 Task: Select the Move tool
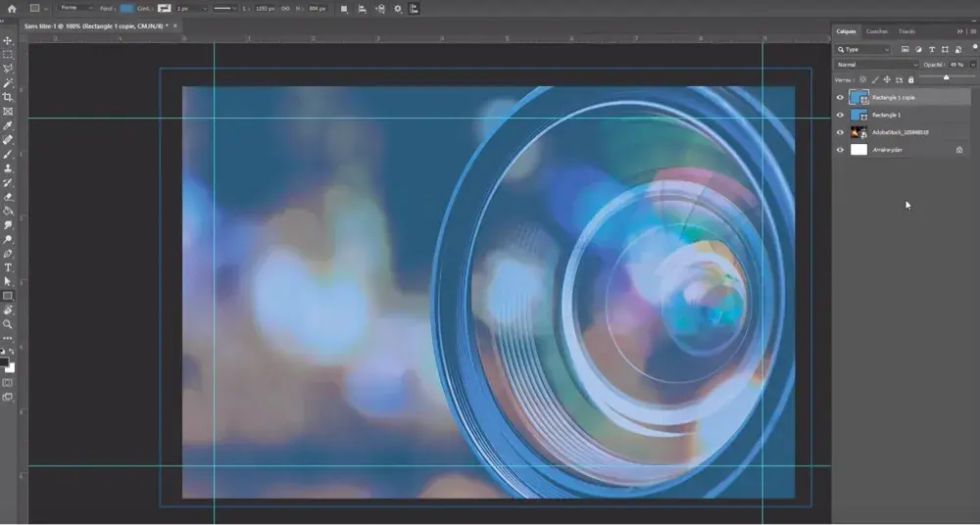point(8,40)
